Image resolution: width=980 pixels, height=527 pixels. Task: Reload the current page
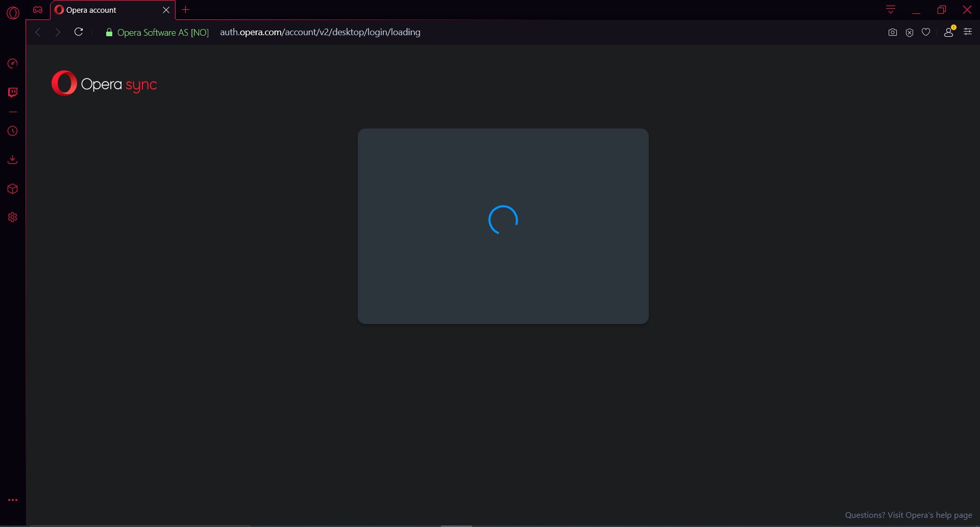[79, 32]
